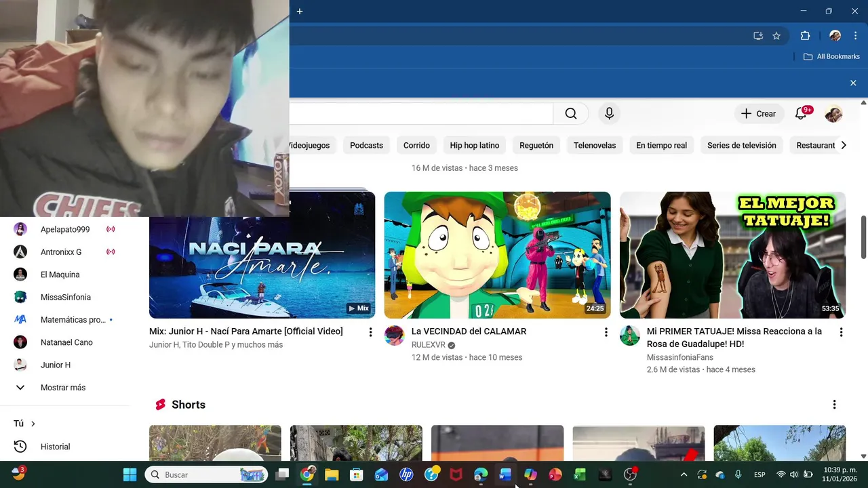Viewport: 868px width, 488px height.
Task: Select the Corrido filter chip
Action: pos(416,145)
